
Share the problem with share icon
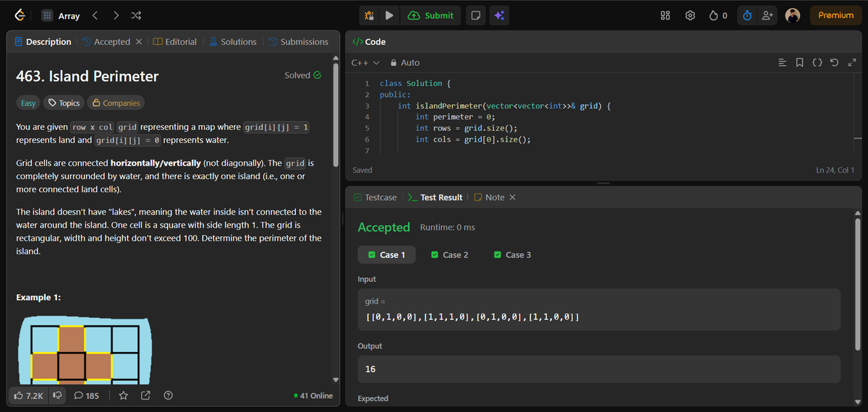tap(145, 395)
